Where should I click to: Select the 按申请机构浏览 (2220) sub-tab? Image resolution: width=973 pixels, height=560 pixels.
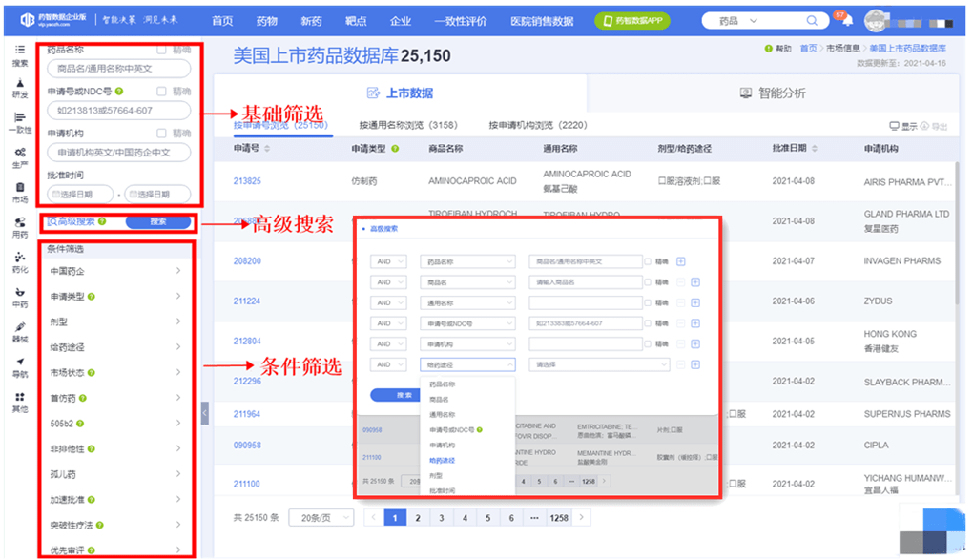[x=538, y=125]
